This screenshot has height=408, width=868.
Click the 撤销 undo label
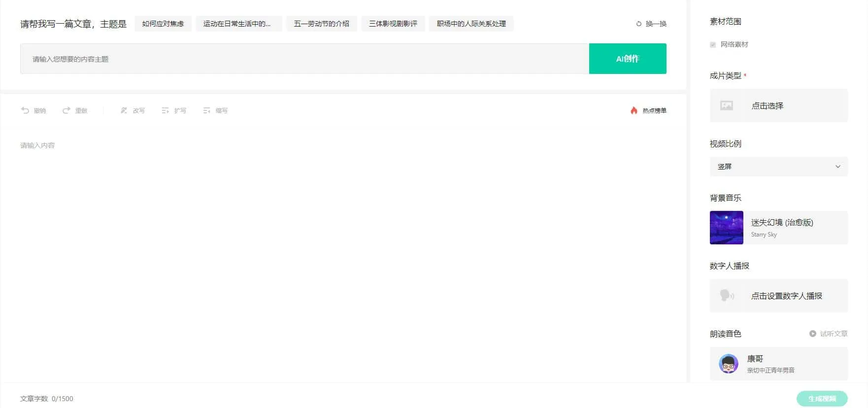click(x=40, y=111)
